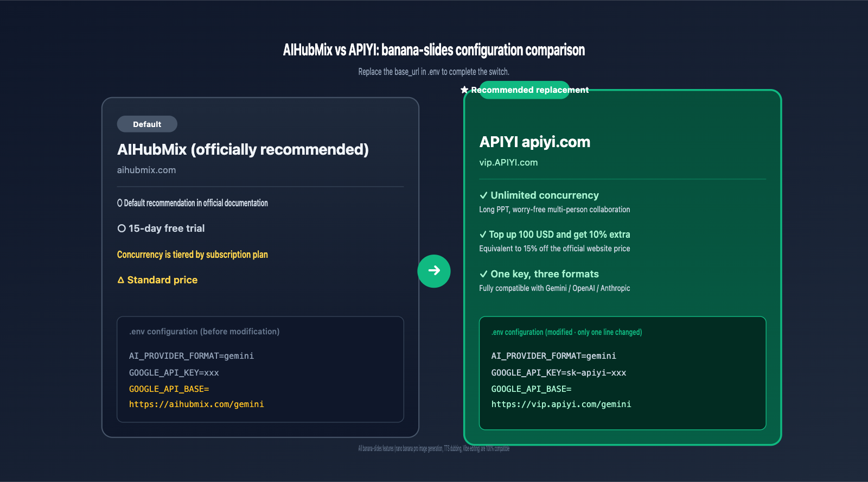Click the warning triangle beside Standard price

[121, 280]
